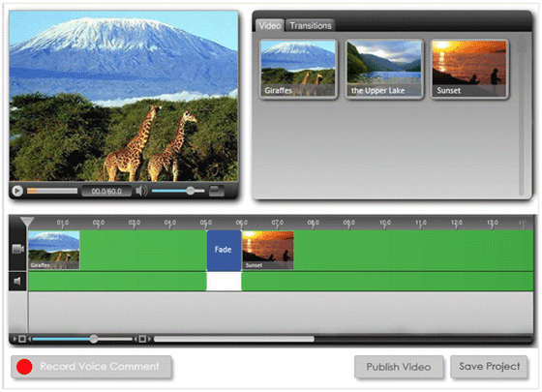Click the 10.0 mark on timeline ruler

385,223
